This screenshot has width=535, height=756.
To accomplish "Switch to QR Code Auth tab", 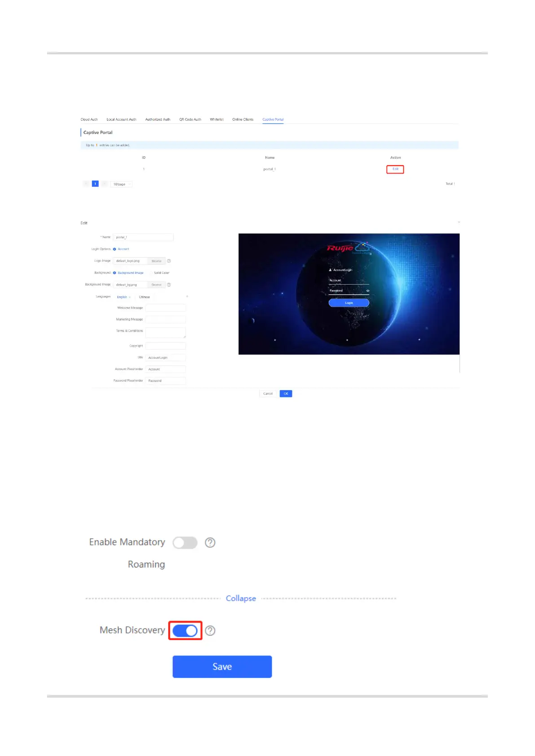I will click(190, 119).
